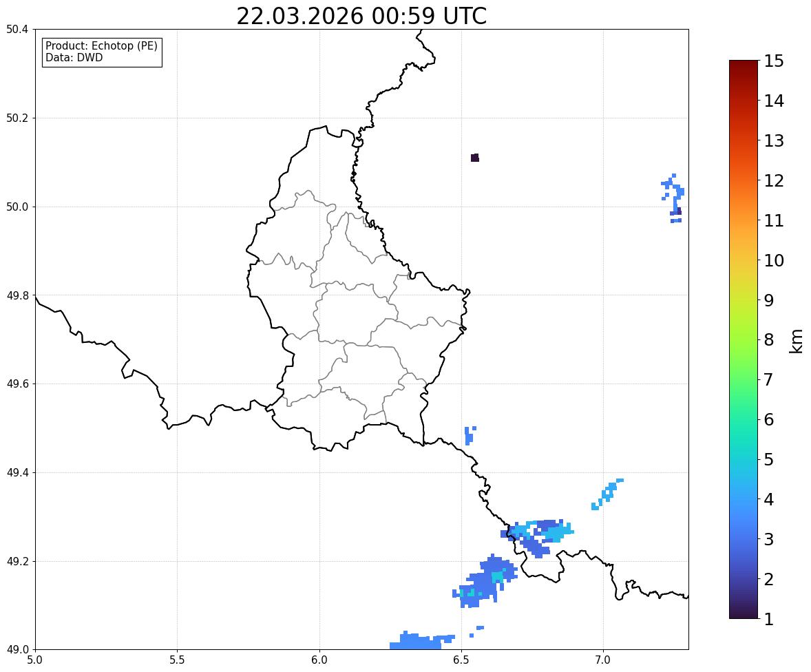Screen dimensions: 811x672
Task: Click the colorbar tick label 12
Action: [x=774, y=180]
